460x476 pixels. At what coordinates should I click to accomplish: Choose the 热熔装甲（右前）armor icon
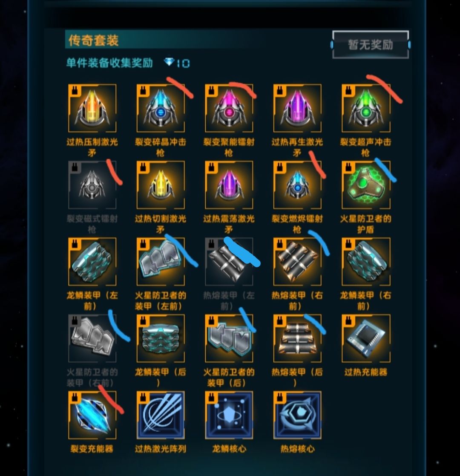coord(297,262)
